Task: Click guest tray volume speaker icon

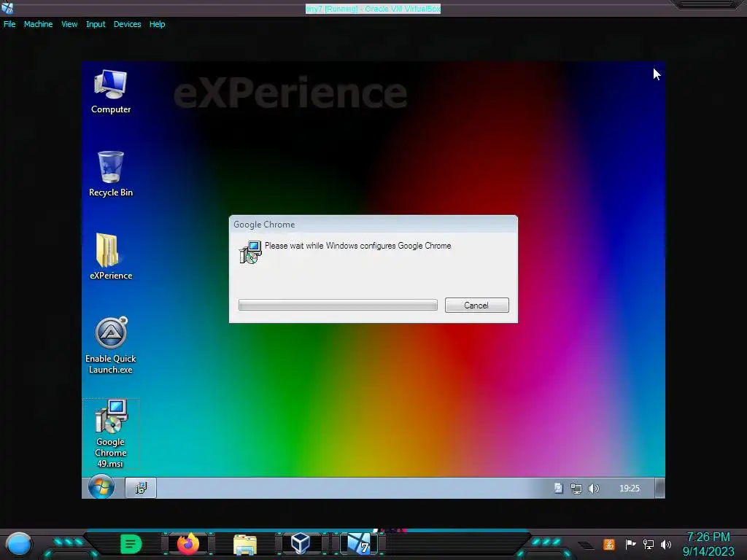Action: pos(593,489)
